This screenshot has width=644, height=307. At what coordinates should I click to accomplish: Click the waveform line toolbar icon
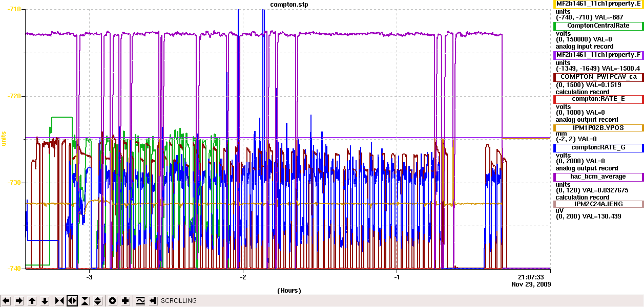click(x=140, y=301)
